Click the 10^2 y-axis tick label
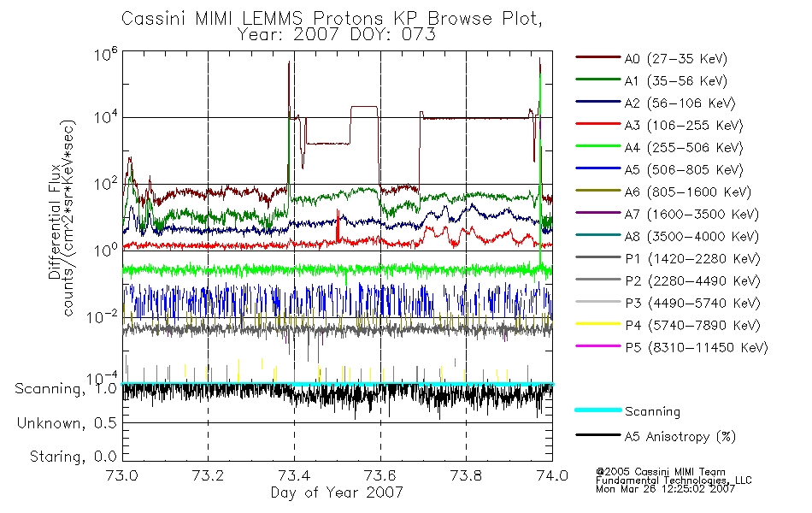Screen dimensions: 812x513 tap(106, 184)
